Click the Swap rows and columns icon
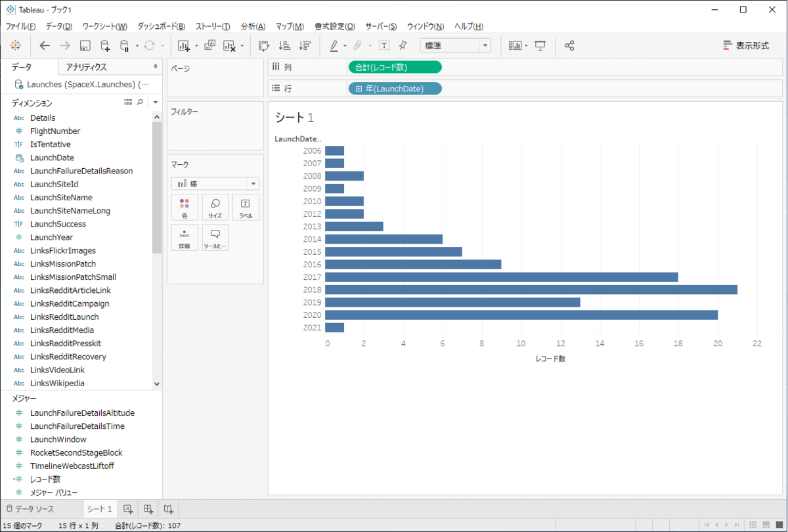This screenshot has height=532, width=788. [264, 45]
